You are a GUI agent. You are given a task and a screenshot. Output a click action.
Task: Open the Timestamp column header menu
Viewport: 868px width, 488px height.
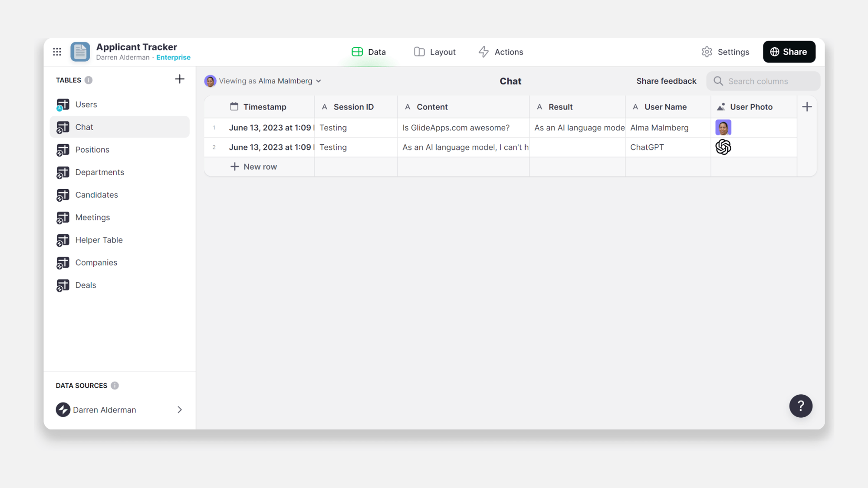(x=264, y=107)
